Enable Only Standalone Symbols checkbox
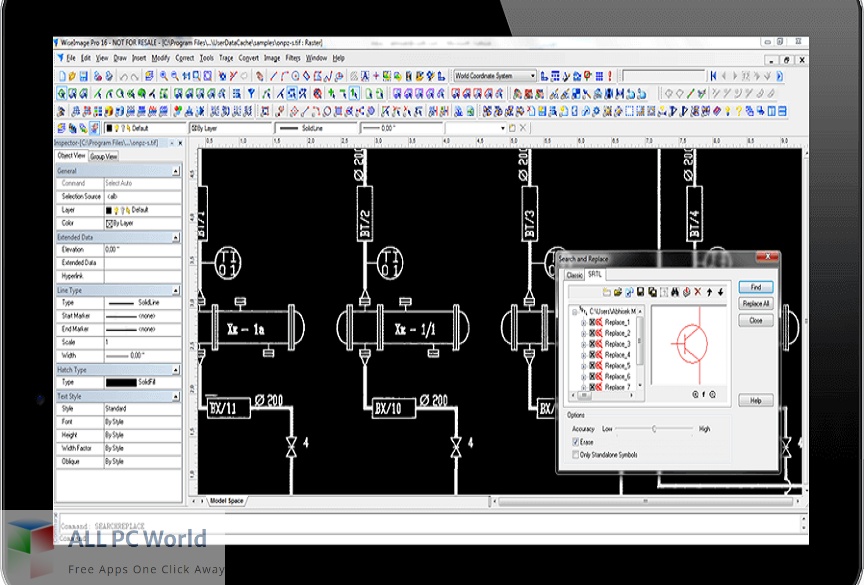This screenshot has width=864, height=585. (x=576, y=455)
